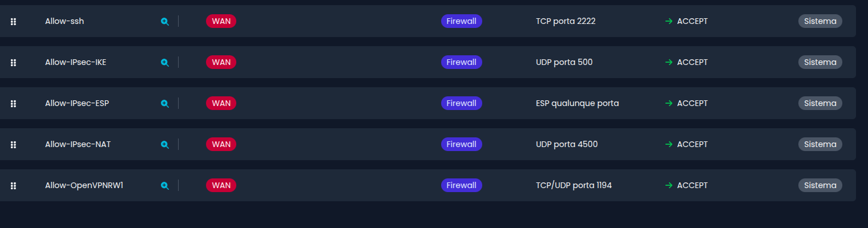The image size is (868, 228).
Task: Click the WAN badge on Allow-ssh row
Action: (221, 21)
